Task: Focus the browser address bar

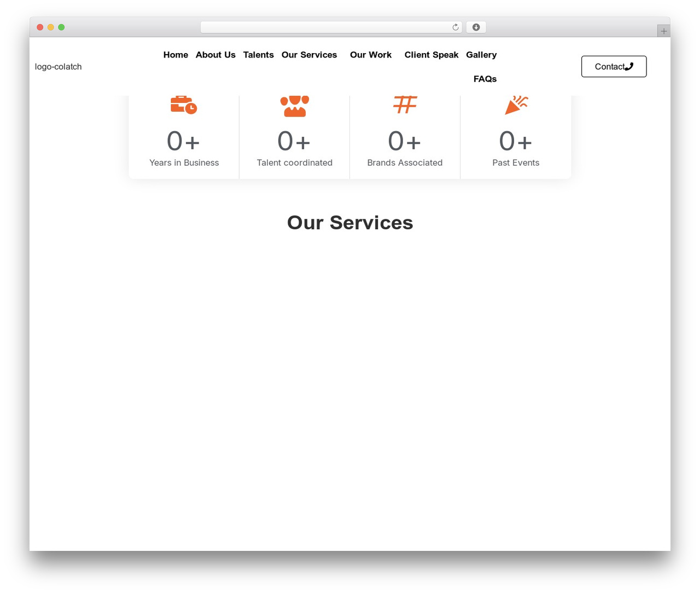Action: coord(331,27)
